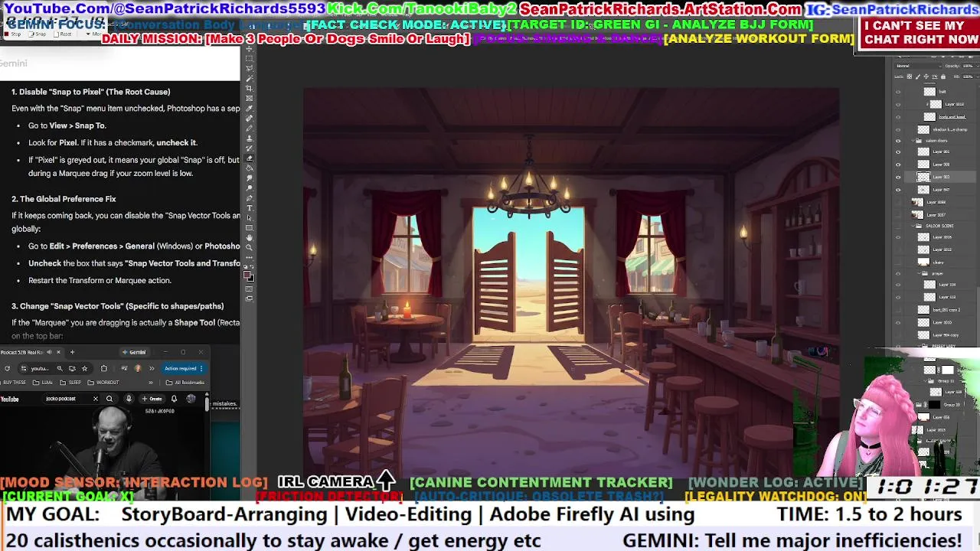Screen dimensions: 980x551
Task: Open All Bookmarks folder
Action: tap(185, 383)
